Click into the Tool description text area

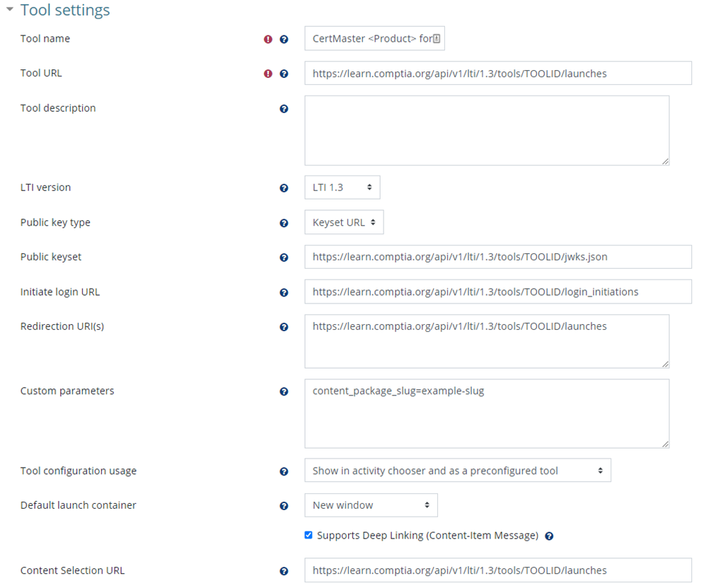click(487, 131)
